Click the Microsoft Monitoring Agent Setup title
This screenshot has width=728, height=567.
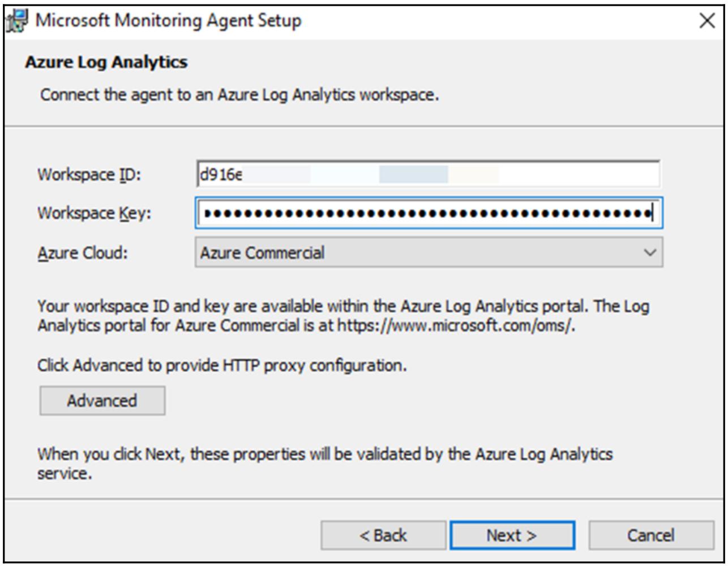(169, 21)
